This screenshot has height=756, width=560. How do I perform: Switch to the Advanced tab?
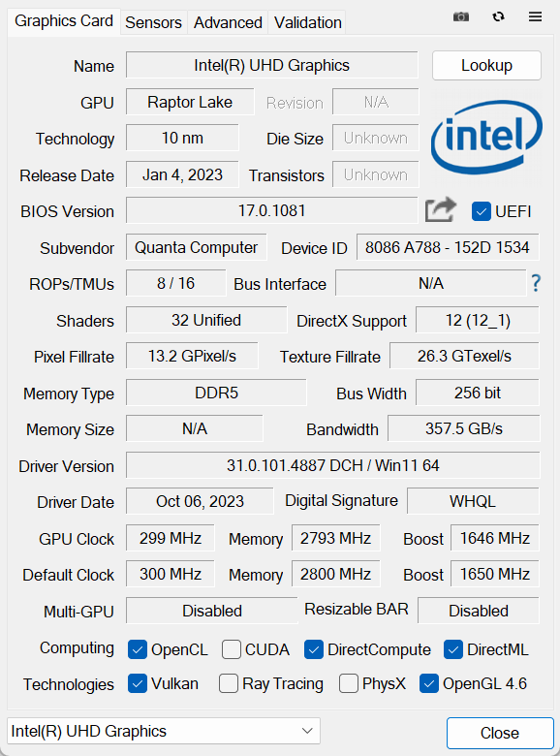pos(228,22)
